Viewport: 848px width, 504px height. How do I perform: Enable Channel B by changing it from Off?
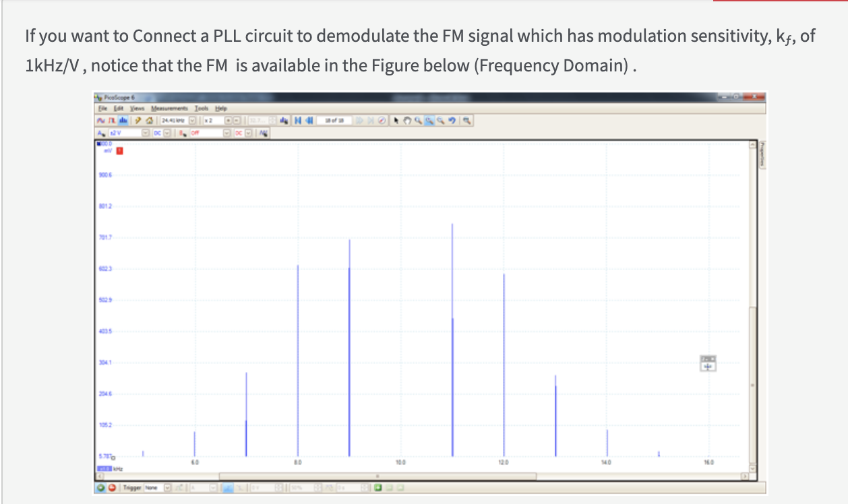point(226,133)
